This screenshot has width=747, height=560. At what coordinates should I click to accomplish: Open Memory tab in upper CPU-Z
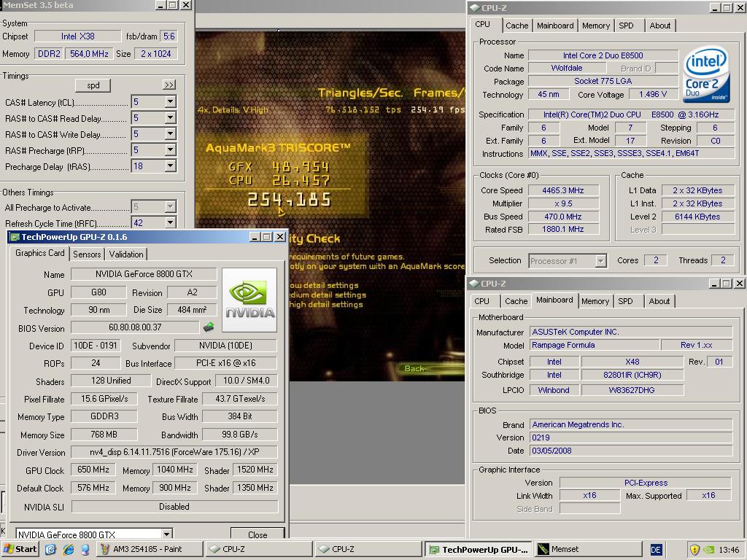[595, 26]
